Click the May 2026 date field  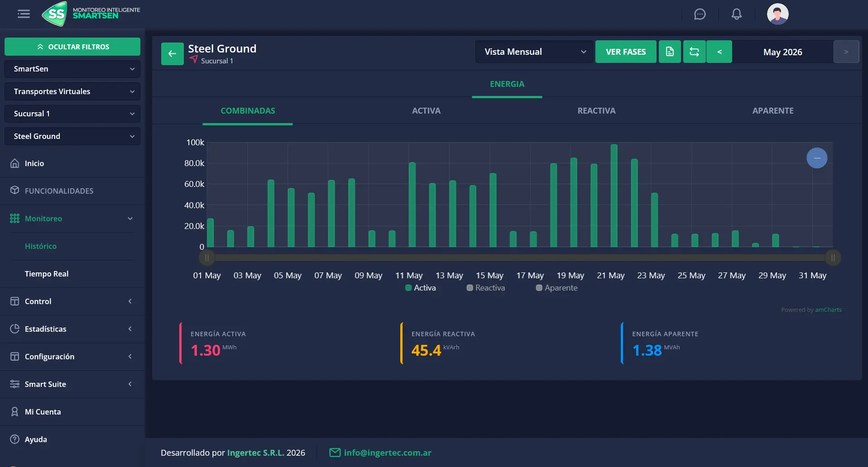783,52
